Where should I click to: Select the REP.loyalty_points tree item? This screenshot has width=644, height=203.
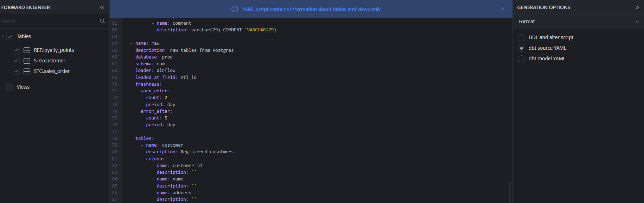click(x=54, y=50)
